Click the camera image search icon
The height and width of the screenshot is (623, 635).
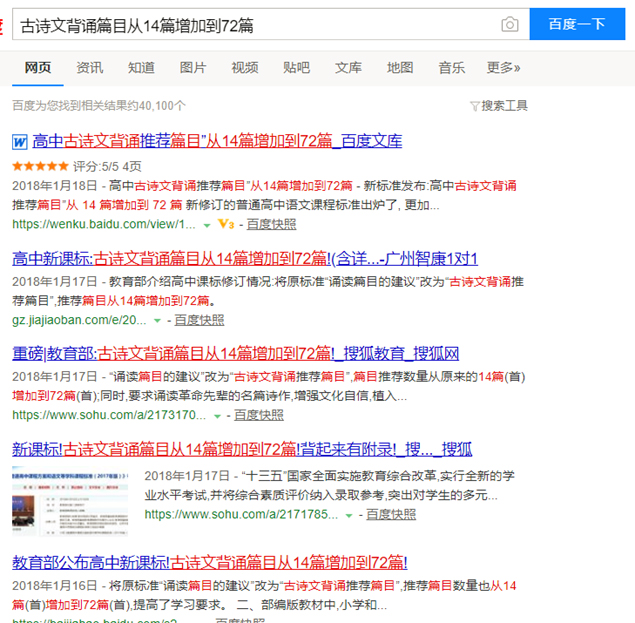pyautogui.click(x=509, y=24)
